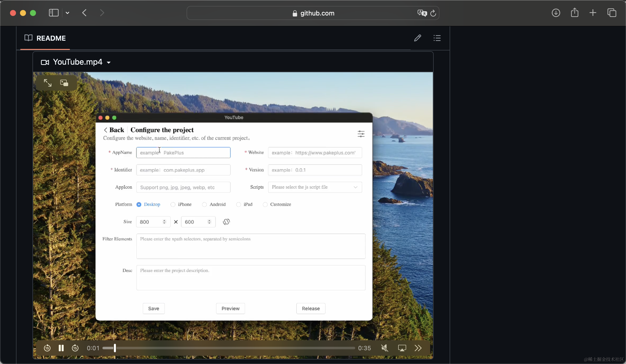626x364 pixels.
Task: Click the AirPlay icon in the video controls
Action: point(402,348)
